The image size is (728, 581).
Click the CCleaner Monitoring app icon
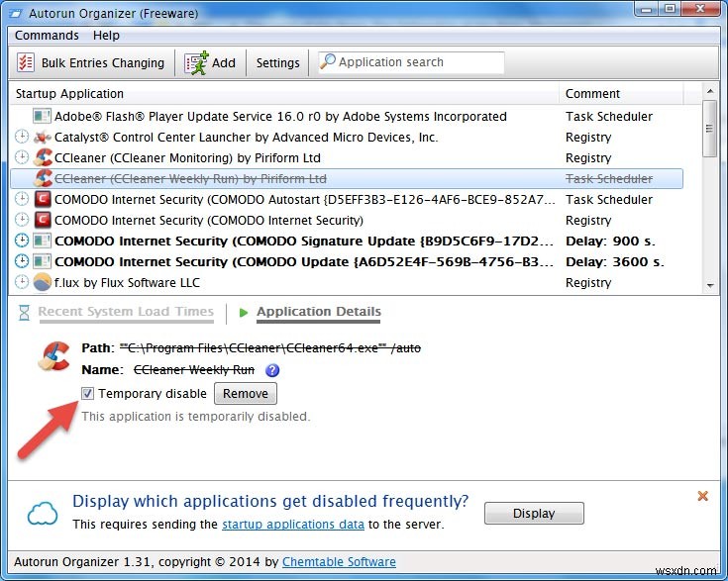[43, 157]
